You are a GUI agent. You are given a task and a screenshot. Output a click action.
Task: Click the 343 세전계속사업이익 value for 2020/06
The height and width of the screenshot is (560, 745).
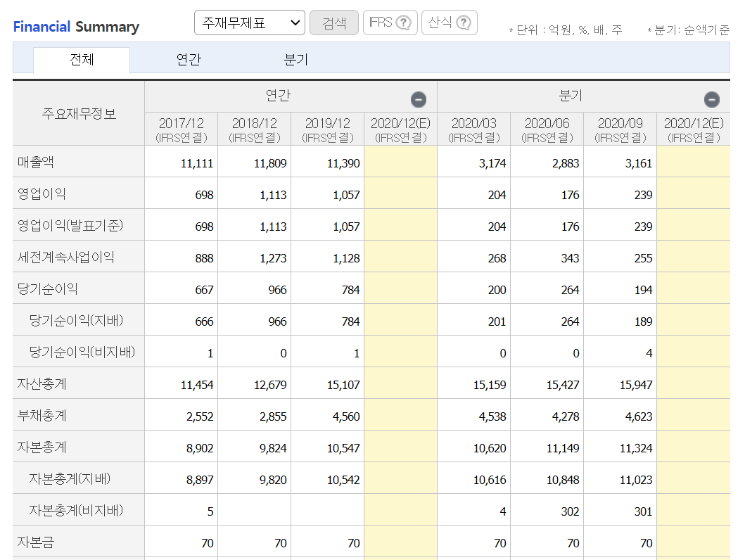coord(570,258)
